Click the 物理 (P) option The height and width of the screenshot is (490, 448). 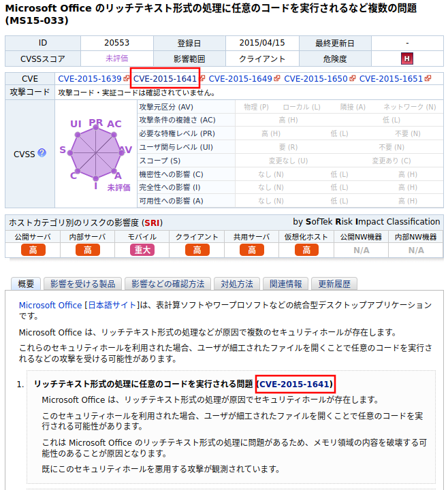coord(257,107)
